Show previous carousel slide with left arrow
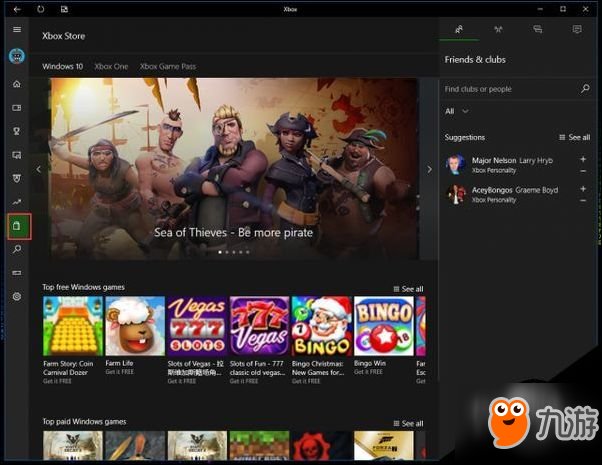 pyautogui.click(x=39, y=169)
